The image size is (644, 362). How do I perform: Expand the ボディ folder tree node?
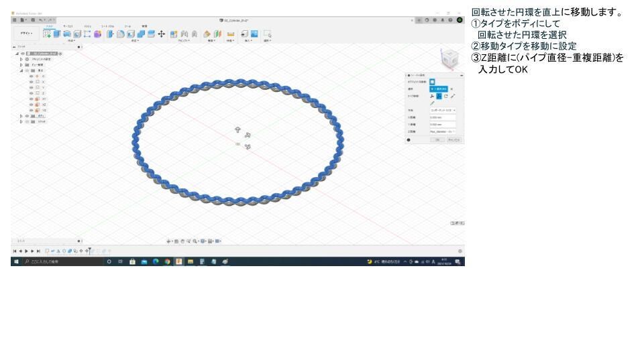pyautogui.click(x=21, y=116)
